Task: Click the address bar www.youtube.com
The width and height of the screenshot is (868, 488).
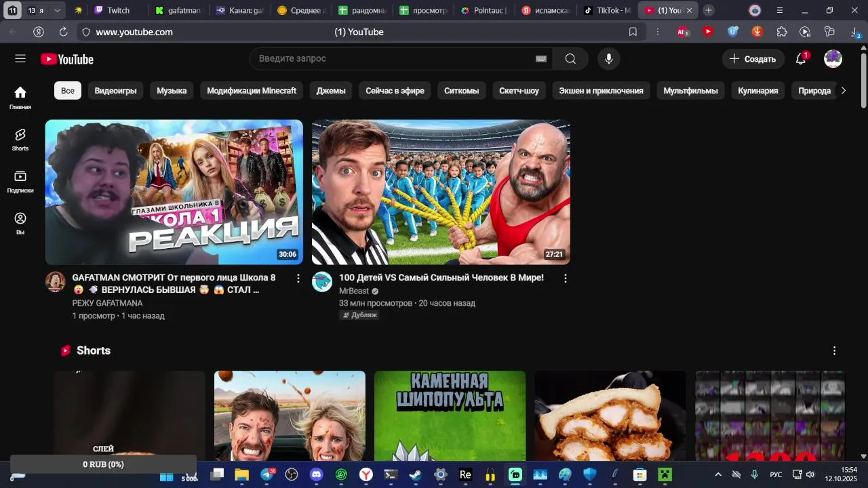Action: (x=134, y=32)
